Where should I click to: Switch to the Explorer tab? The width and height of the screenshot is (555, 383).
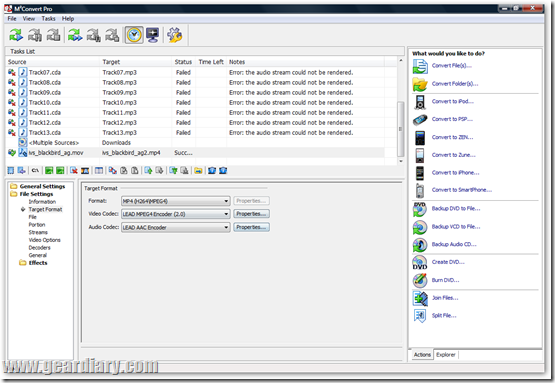tap(446, 355)
